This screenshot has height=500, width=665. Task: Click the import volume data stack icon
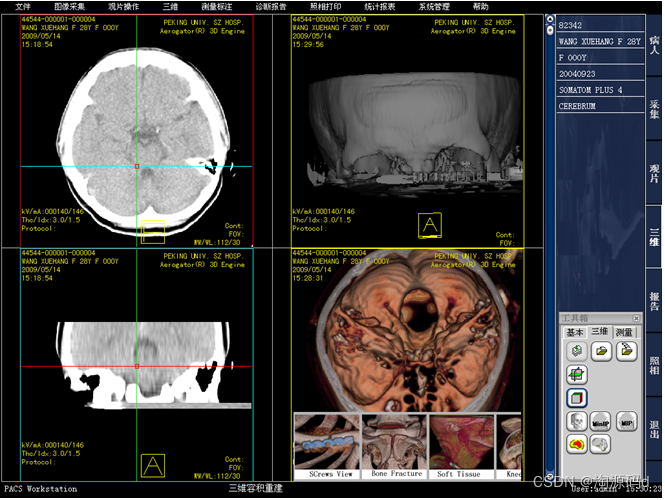pos(576,351)
